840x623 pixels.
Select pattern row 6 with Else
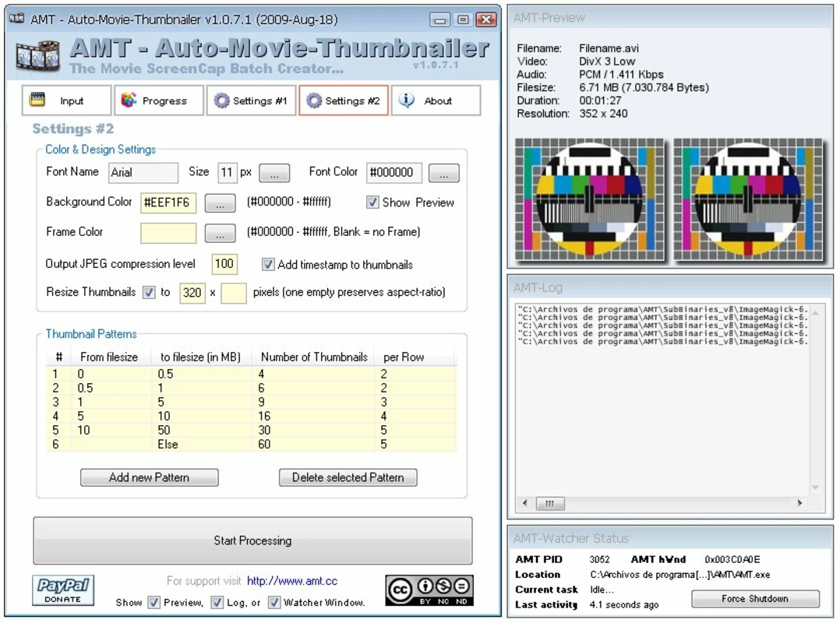click(252, 444)
